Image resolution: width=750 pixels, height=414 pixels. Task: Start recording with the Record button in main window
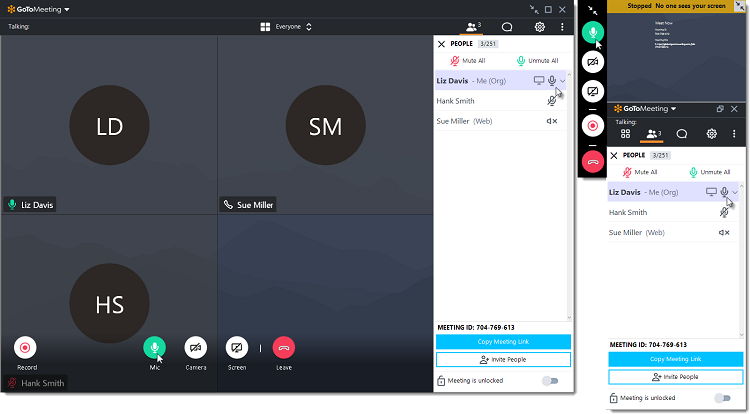(x=25, y=348)
